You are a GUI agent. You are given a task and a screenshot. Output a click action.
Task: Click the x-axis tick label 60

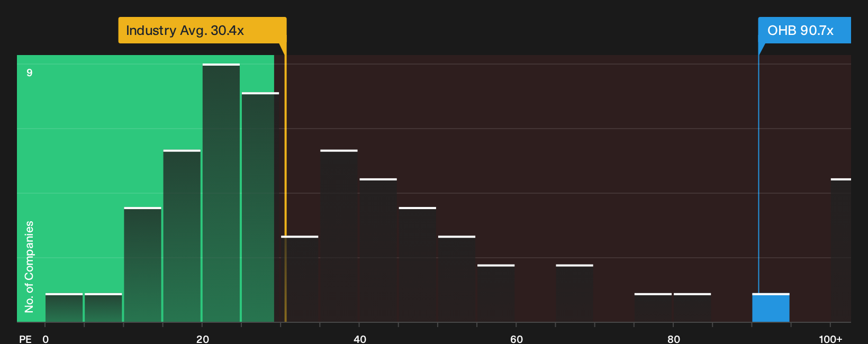pos(517,339)
